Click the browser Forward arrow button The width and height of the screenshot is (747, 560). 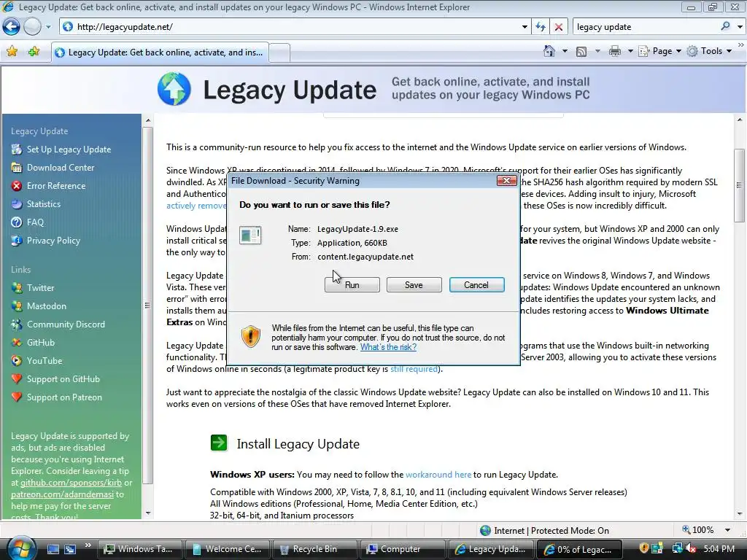click(32, 27)
